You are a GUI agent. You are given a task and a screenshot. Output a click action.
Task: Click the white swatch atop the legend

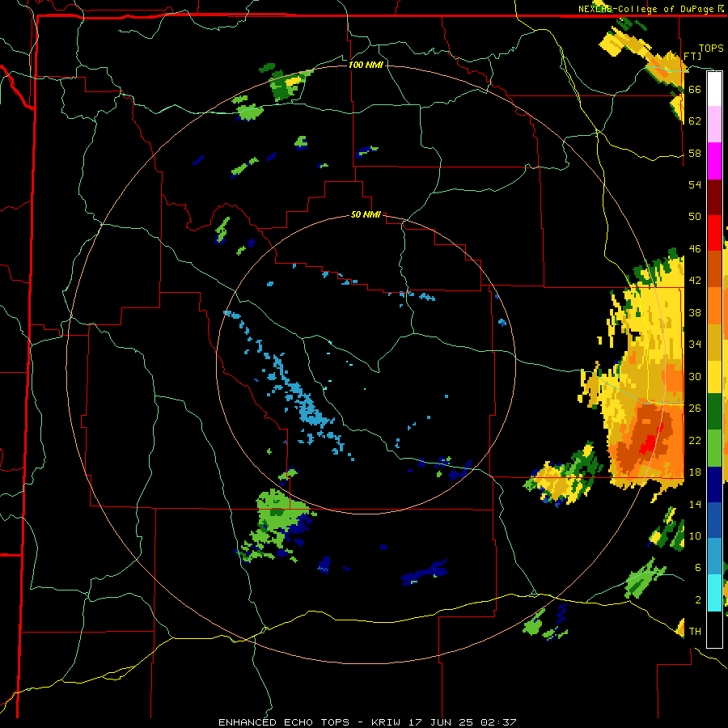click(714, 89)
